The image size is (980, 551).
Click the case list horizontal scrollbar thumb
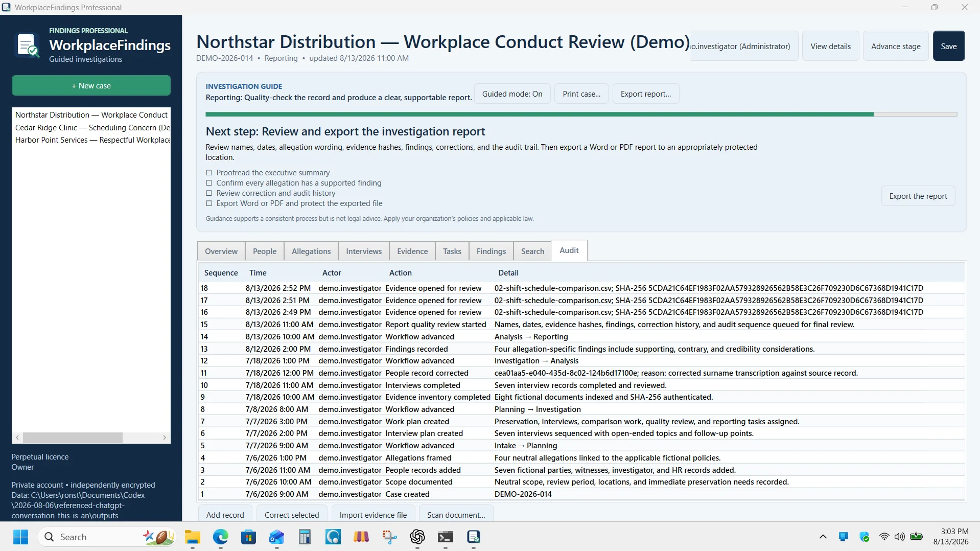click(73, 438)
